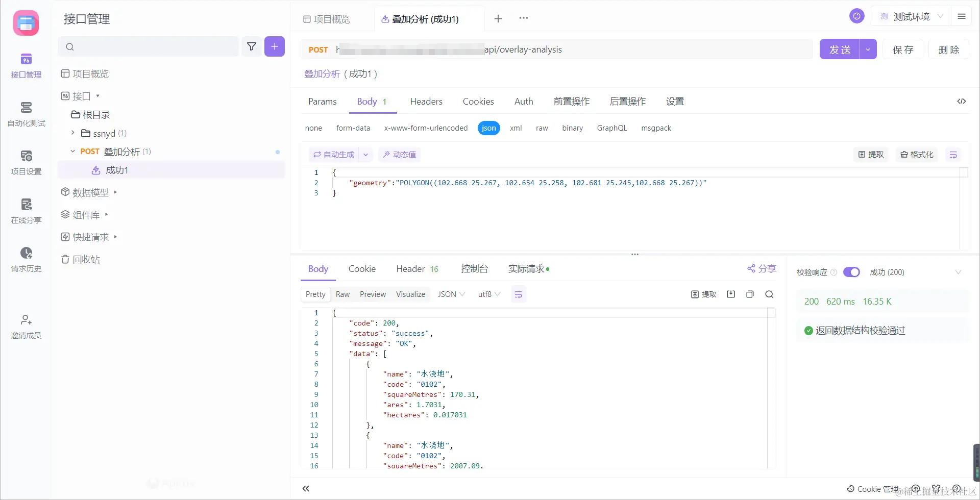Search within the response body
This screenshot has height=500, width=980.
769,294
